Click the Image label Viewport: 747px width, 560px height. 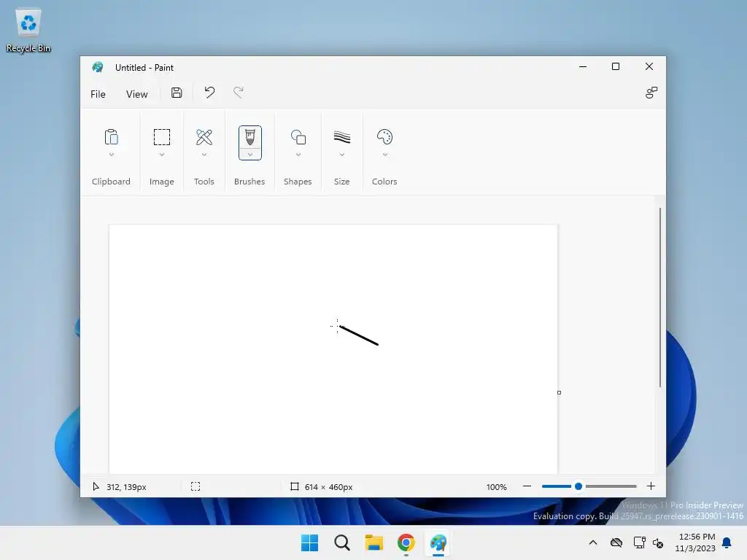click(x=161, y=182)
